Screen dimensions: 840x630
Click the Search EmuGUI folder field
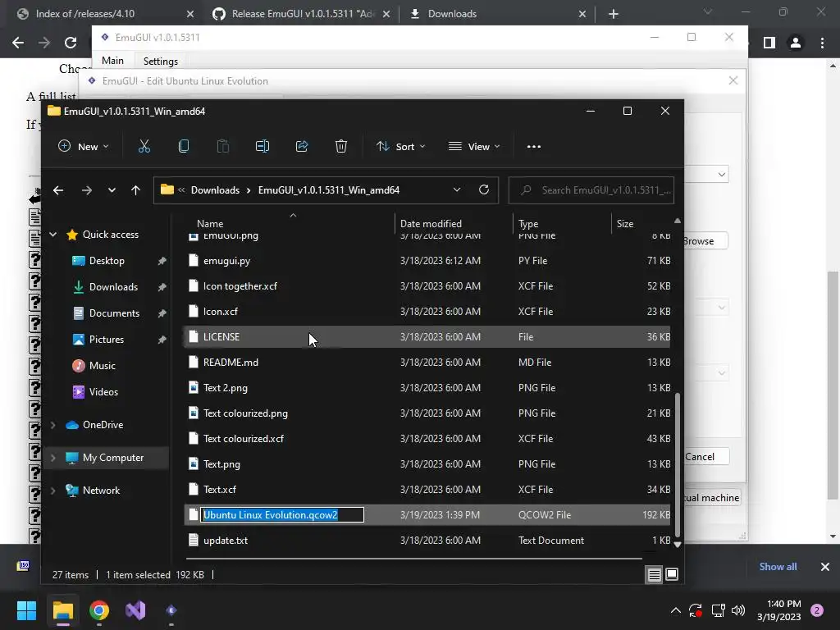coord(591,190)
